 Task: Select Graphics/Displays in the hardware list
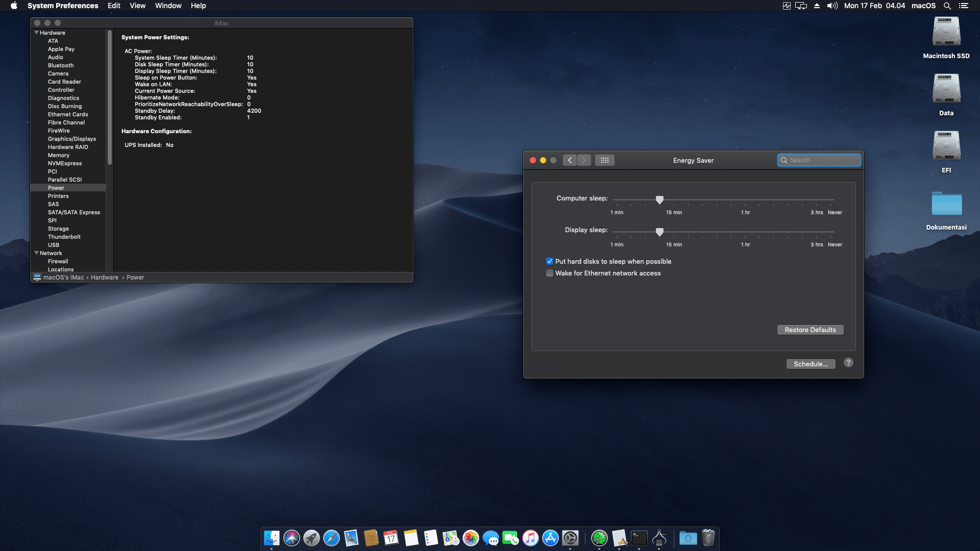[x=71, y=139]
